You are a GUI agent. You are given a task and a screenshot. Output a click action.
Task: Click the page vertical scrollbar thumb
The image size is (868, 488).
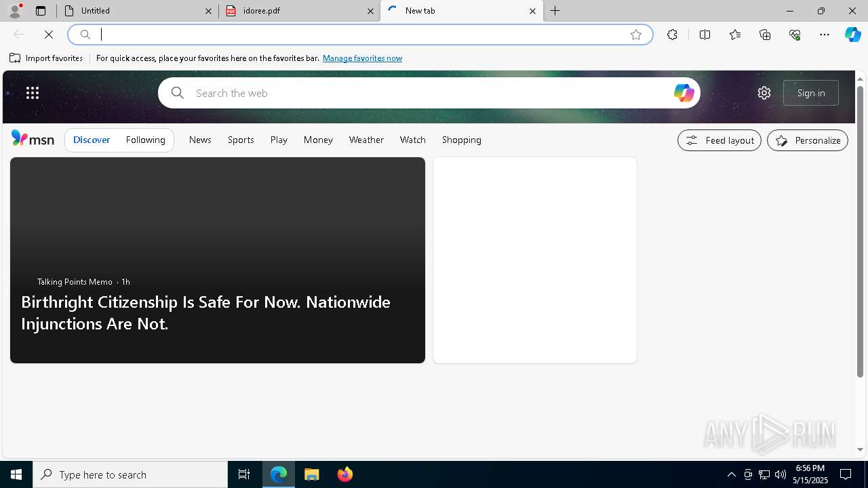[860, 231]
